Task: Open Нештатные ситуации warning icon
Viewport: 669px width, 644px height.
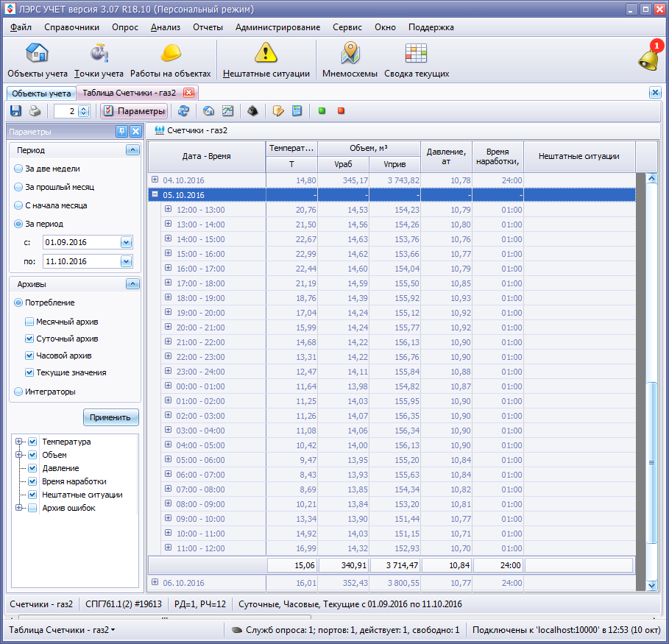Action: [x=266, y=53]
